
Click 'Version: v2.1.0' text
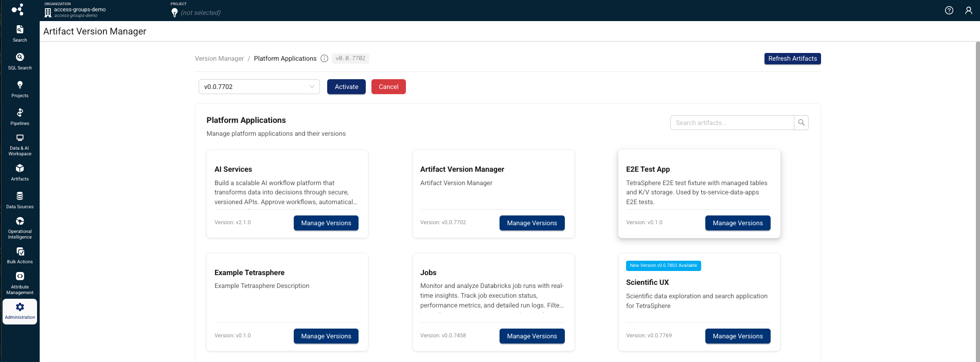(x=233, y=223)
